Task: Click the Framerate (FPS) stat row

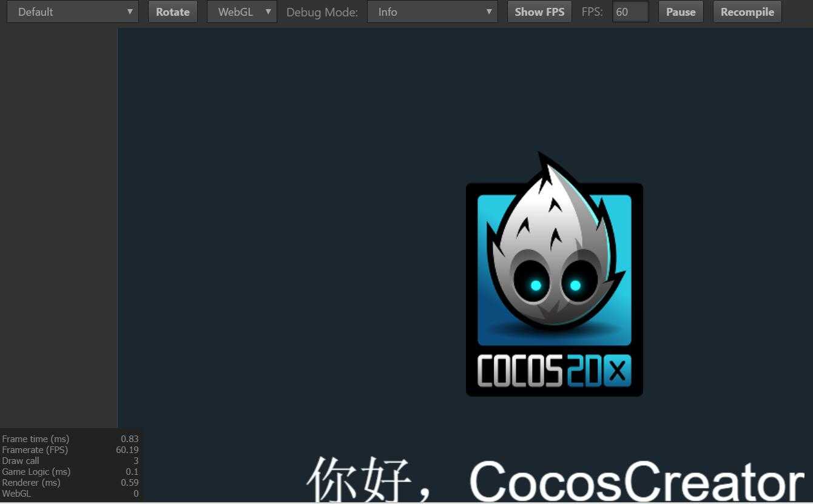Action: click(x=70, y=449)
